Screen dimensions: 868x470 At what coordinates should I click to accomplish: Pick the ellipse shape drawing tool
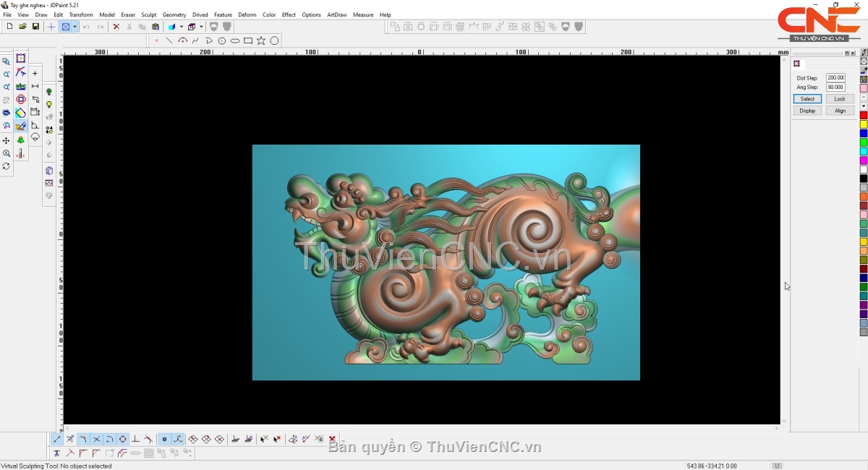pyautogui.click(x=235, y=40)
